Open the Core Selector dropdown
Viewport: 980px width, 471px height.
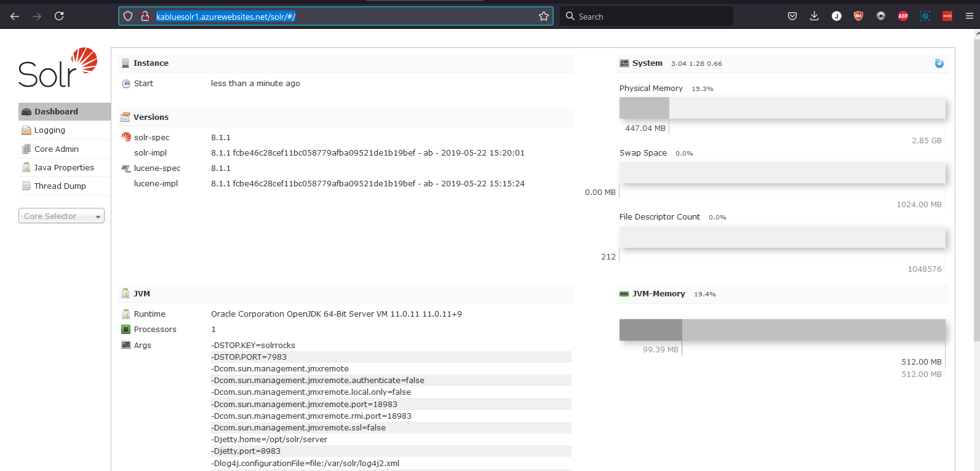point(62,216)
